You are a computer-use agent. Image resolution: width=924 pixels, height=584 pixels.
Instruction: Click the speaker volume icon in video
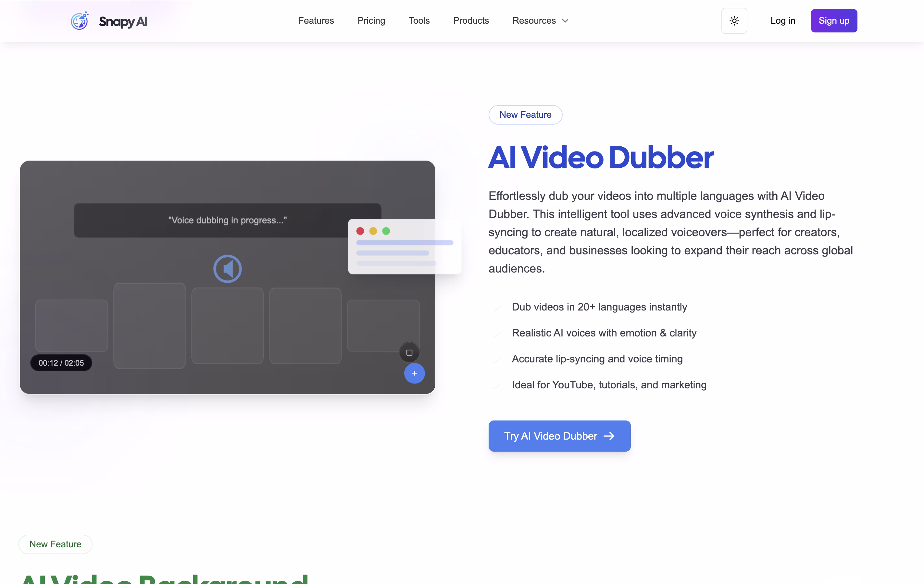click(228, 269)
